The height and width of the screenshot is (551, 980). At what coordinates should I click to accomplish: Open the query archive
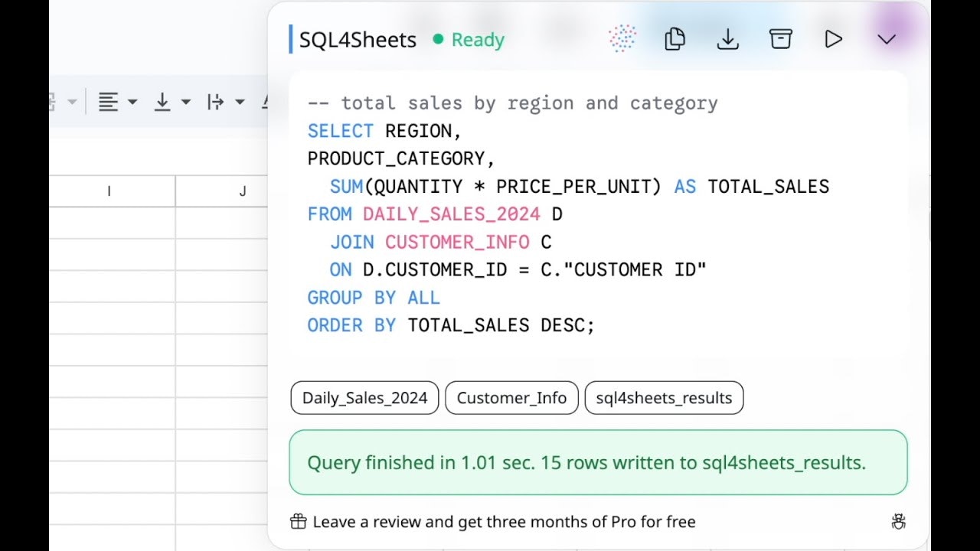point(780,37)
